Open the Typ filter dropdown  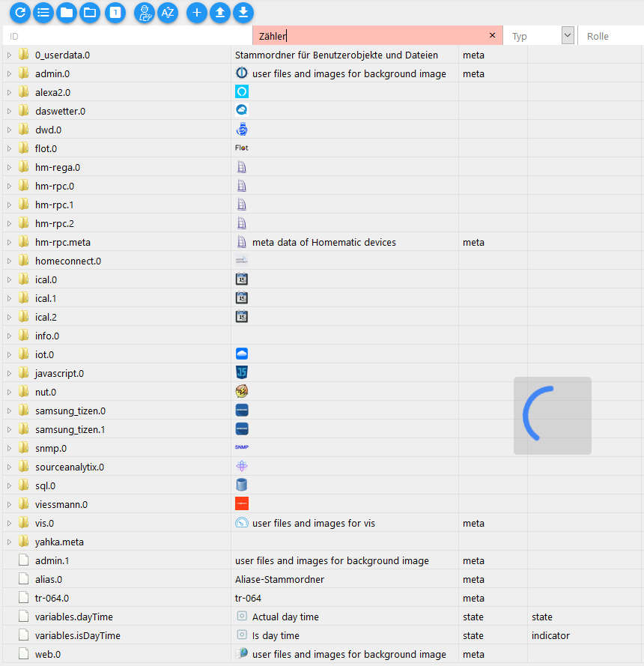pos(568,35)
